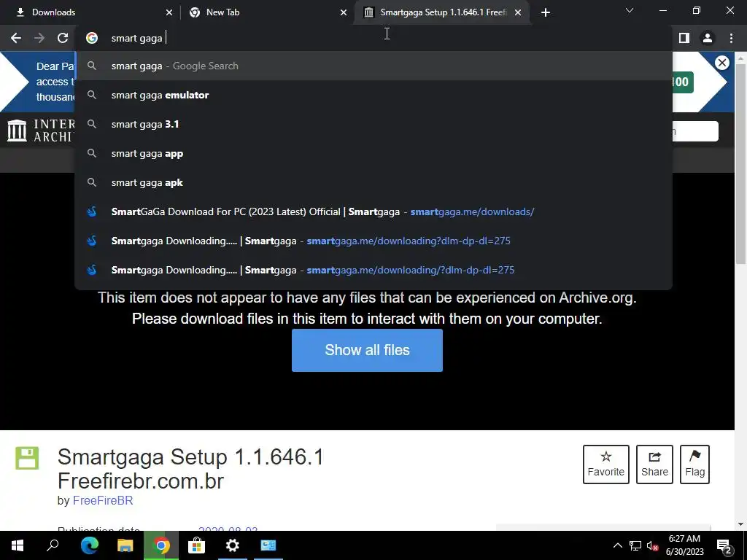This screenshot has width=747, height=560.
Task: Click the Share button
Action: [654, 464]
